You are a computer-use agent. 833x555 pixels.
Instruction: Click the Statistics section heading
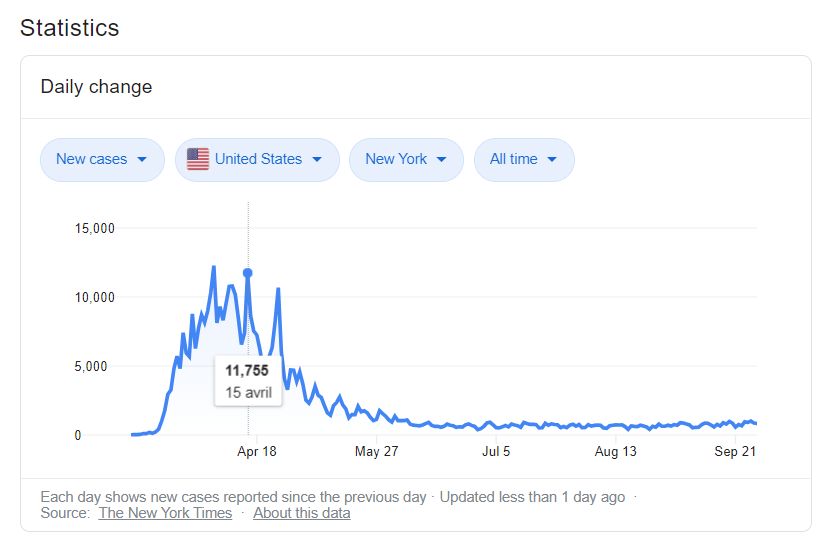point(70,28)
